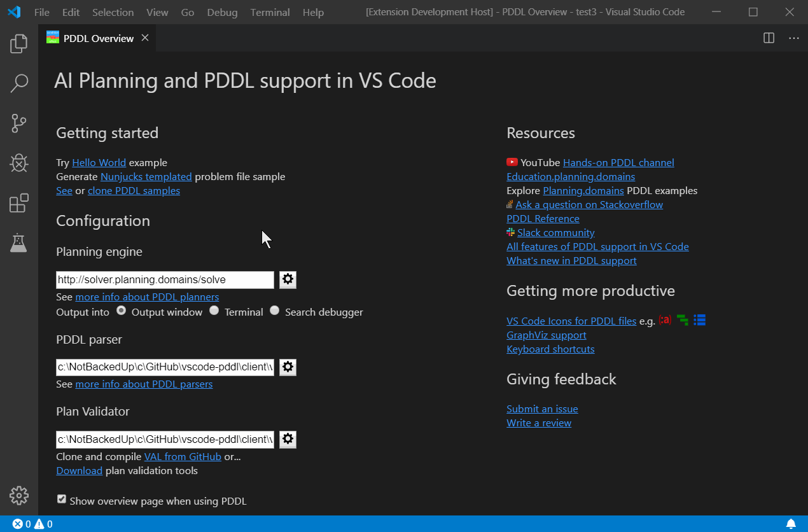Open Hands-on PDDL channel link
Screen dimensions: 808x532
618,162
